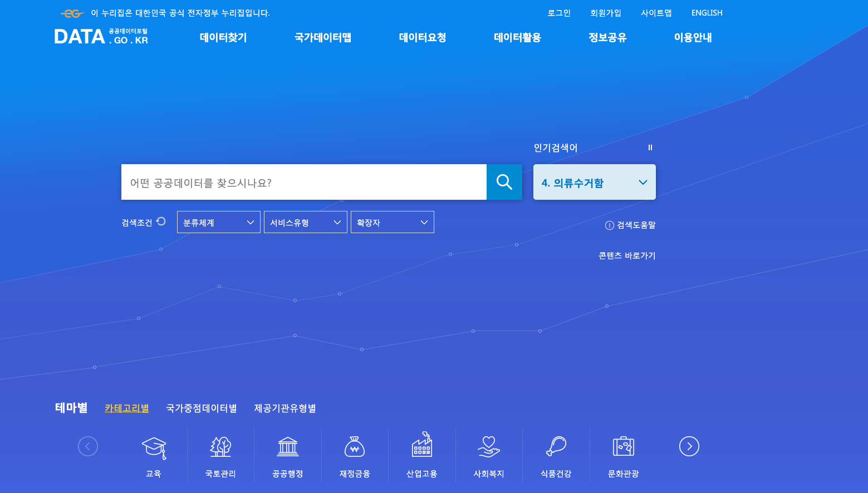
Task: Open the 재정금융 money bag icon
Action: tap(355, 446)
